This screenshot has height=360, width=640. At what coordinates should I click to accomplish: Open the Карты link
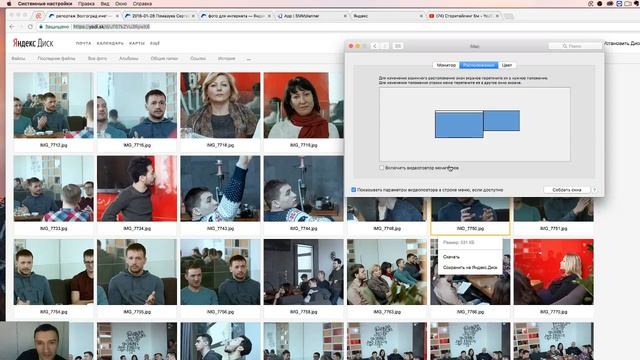[137, 43]
